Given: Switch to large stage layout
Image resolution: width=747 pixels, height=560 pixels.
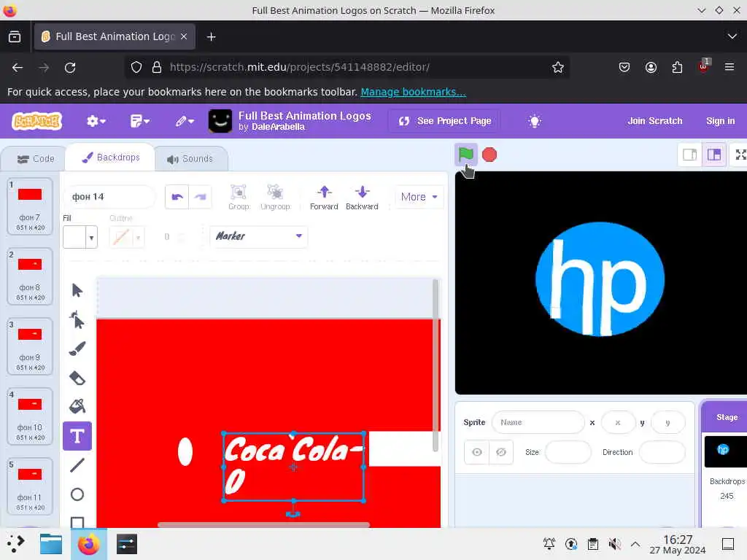Looking at the screenshot, I should pyautogui.click(x=713, y=155).
